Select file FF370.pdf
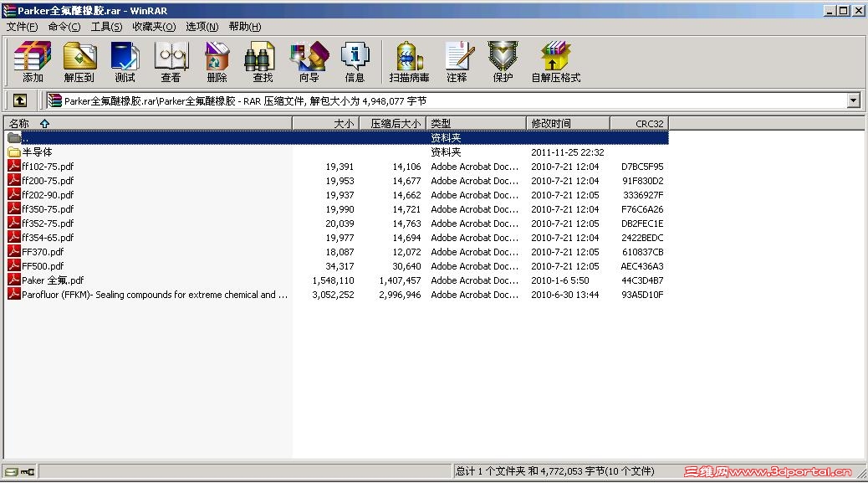This screenshot has width=868, height=483. pos(43,251)
